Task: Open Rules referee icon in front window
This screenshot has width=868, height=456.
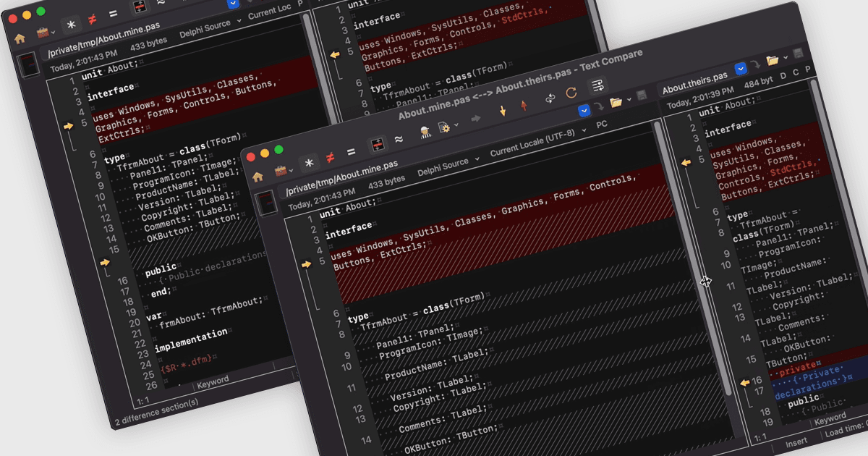Action: pyautogui.click(x=425, y=132)
